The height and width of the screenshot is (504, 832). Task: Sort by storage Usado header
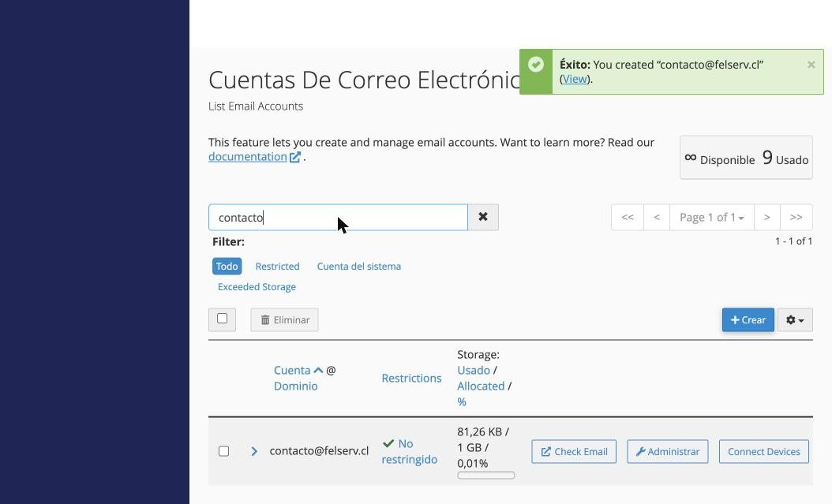[x=474, y=371]
